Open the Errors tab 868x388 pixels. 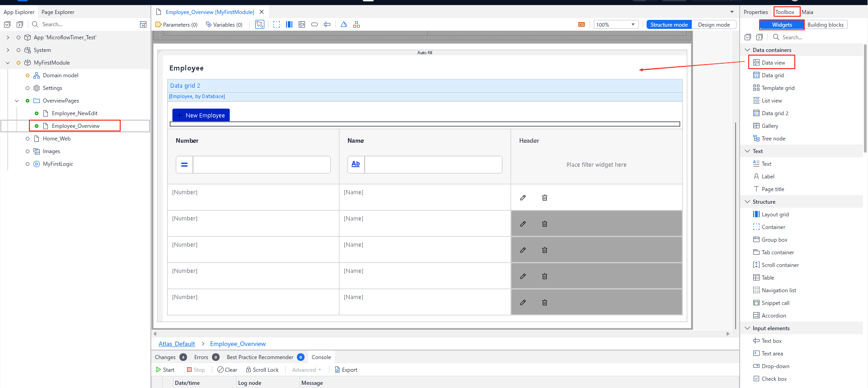206,357
